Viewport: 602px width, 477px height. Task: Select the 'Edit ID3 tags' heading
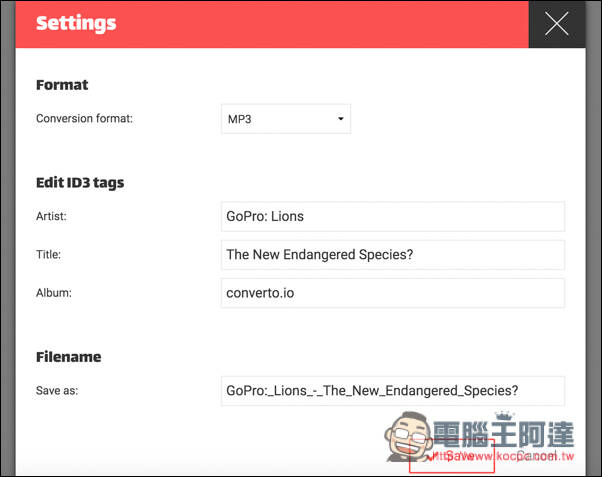click(80, 183)
